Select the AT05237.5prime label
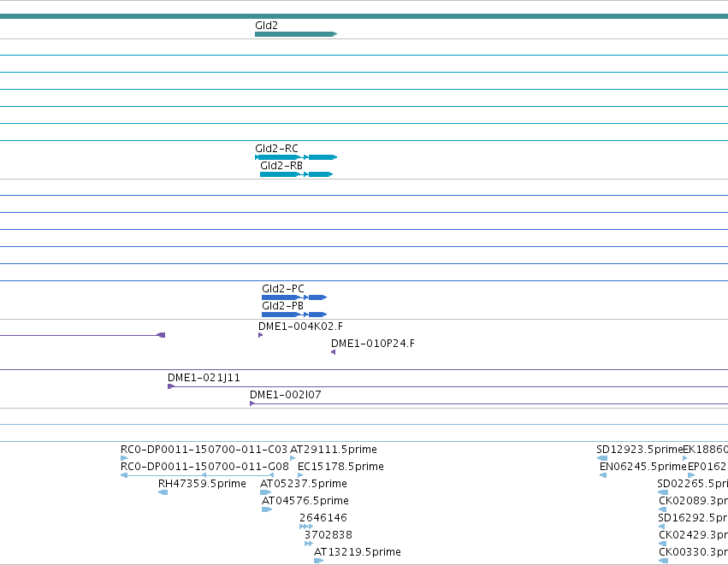The height and width of the screenshot is (565, 728). coord(304,484)
